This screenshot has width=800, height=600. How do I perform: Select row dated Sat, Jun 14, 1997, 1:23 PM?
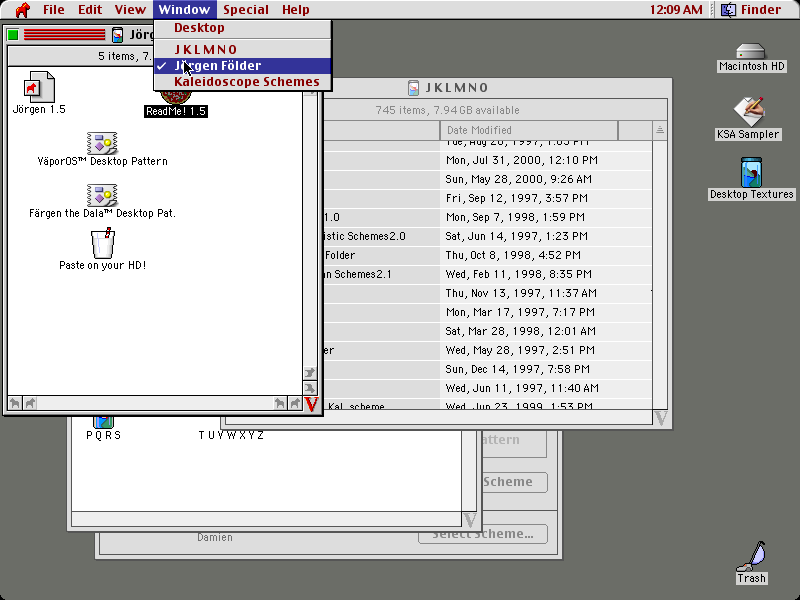(487, 236)
